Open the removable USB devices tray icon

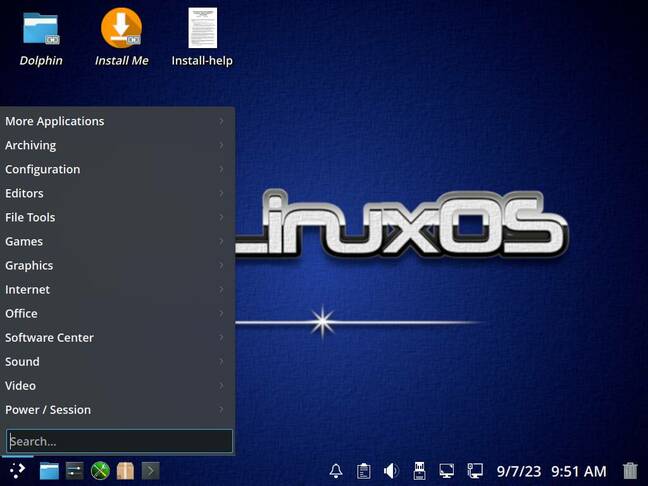point(419,471)
